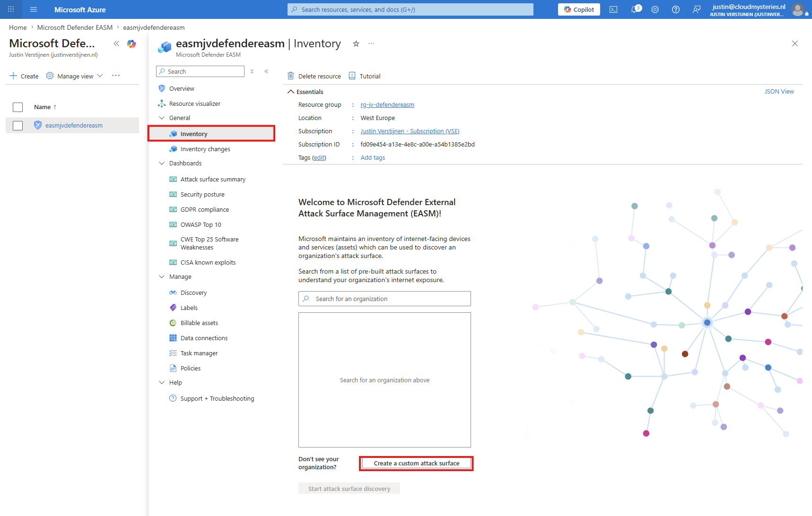Open portal settings gear icon
Viewport: 812px width, 516px height.
(x=655, y=9)
